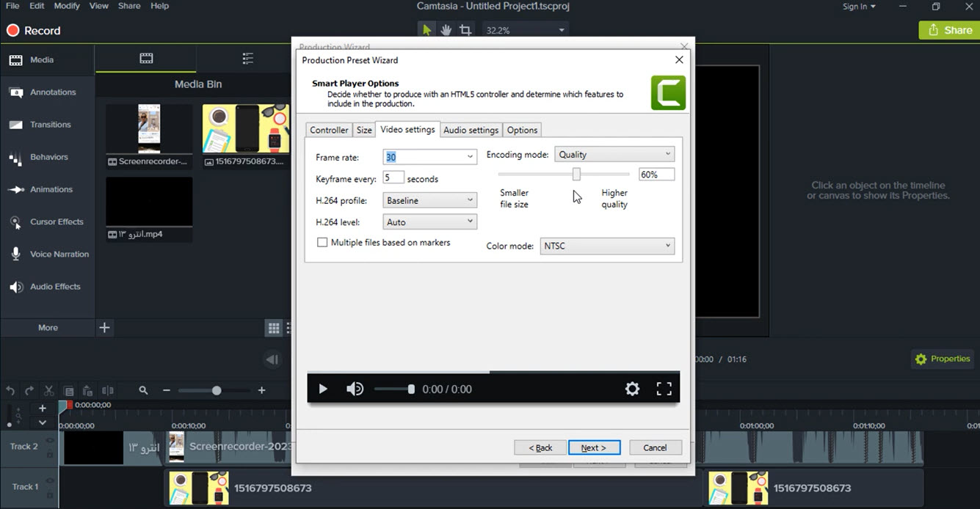Image resolution: width=980 pixels, height=509 pixels.
Task: Click the green Share button
Action: [949, 30]
